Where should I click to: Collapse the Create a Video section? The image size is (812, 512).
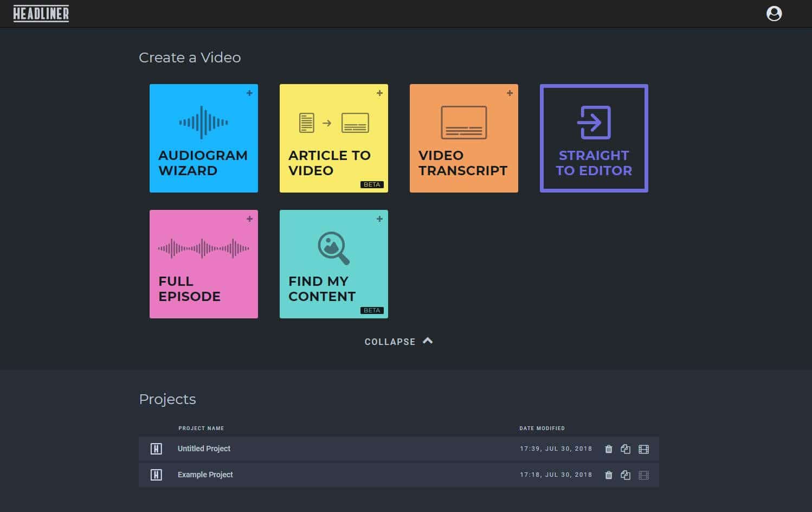coord(398,342)
